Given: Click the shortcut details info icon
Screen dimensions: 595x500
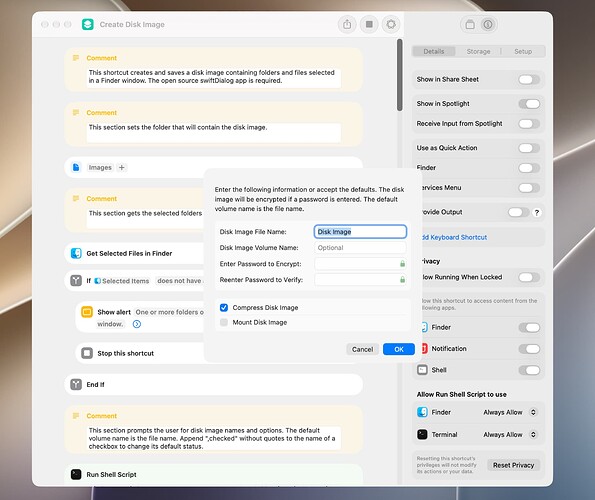Looking at the screenshot, I should tap(488, 25).
